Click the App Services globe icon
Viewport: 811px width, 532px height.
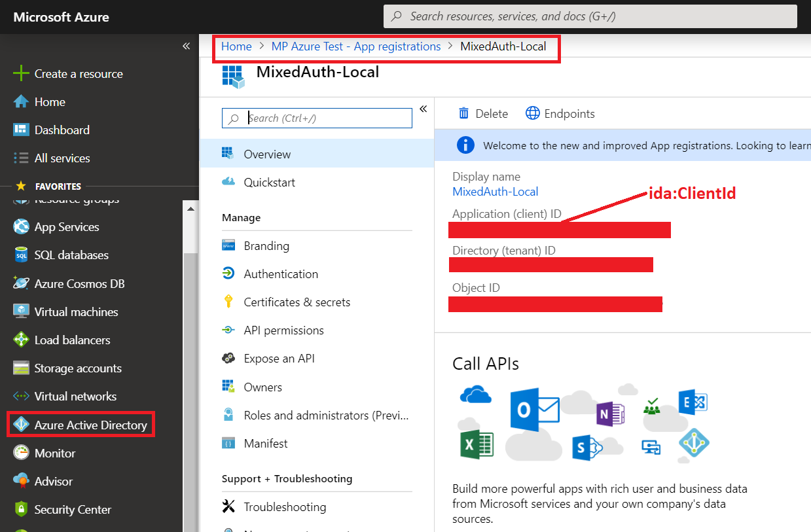point(21,227)
